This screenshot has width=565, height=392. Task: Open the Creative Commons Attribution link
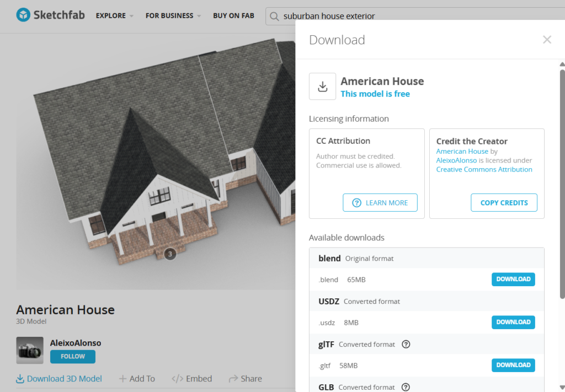pos(484,170)
